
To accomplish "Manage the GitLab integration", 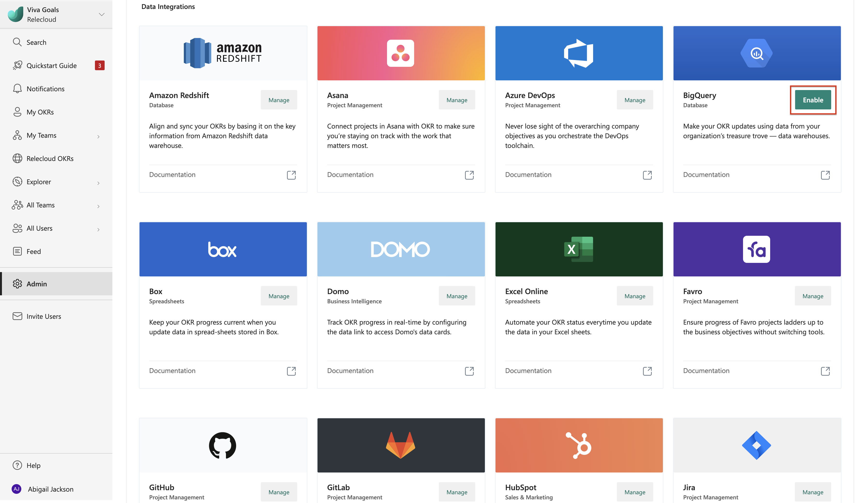I will 457,492.
